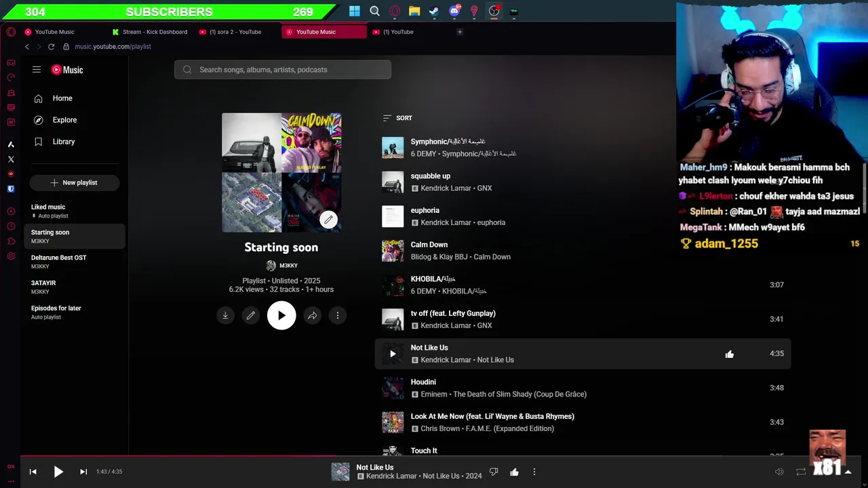The height and width of the screenshot is (488, 868).
Task: Switch to the Stream - Kick Dashboard tab
Action: [149, 32]
